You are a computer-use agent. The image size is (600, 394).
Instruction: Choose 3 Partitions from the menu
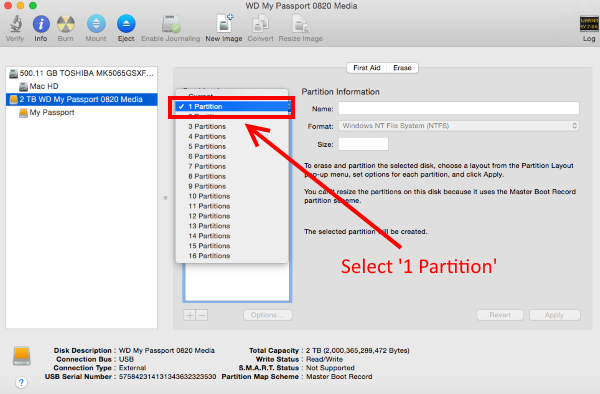pos(232,126)
